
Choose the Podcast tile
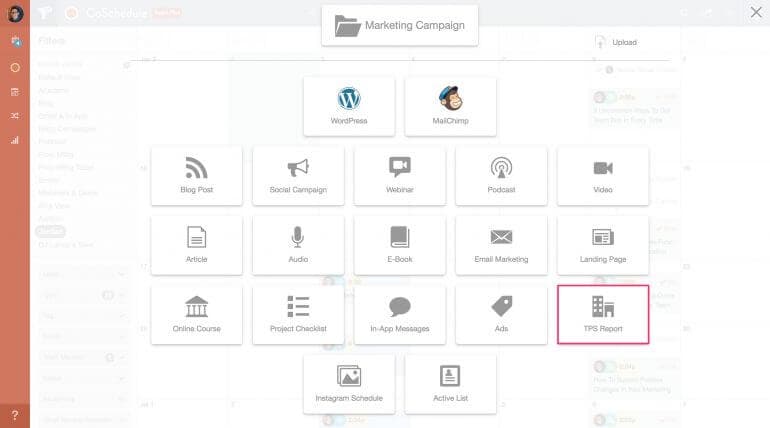pos(501,175)
